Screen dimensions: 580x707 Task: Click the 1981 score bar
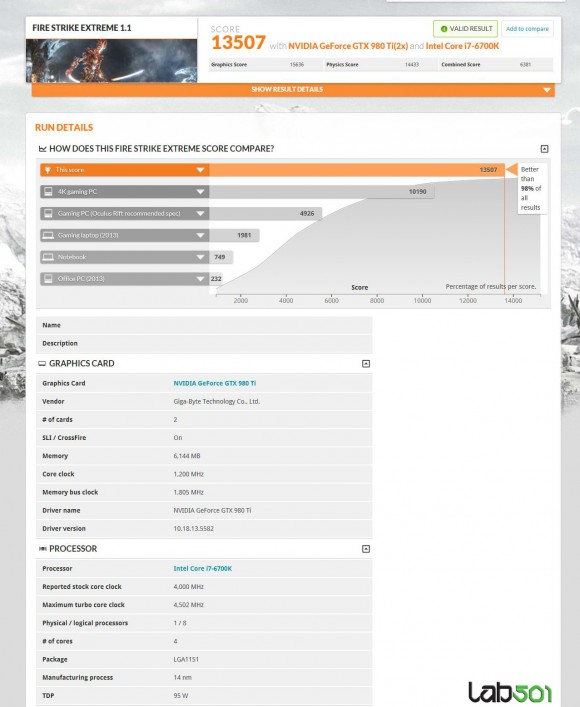pyautogui.click(x=234, y=235)
